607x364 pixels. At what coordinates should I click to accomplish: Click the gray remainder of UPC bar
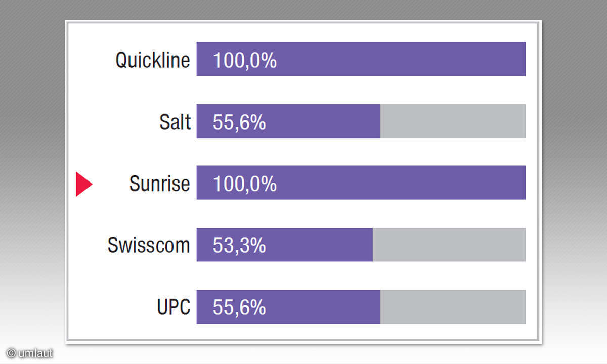click(x=453, y=306)
